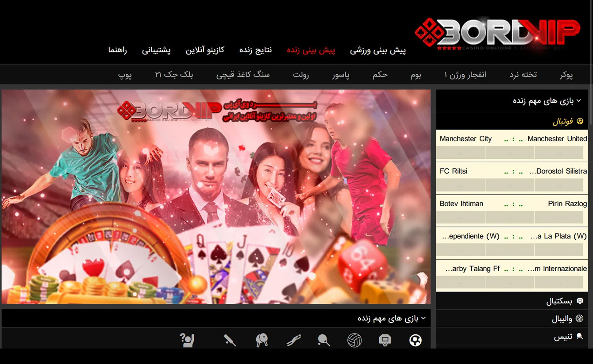Select the tennis racket icon in the sports row
The image size is (593, 364).
324,340
